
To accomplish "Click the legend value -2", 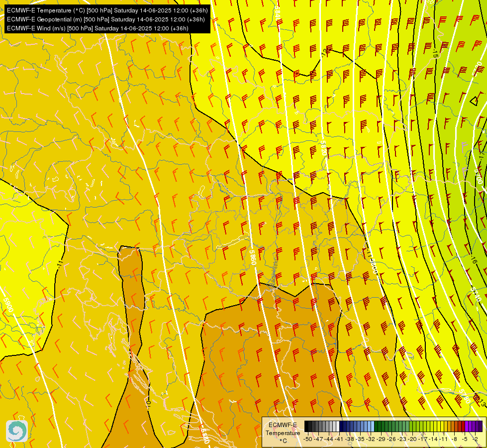I will point(475,439).
